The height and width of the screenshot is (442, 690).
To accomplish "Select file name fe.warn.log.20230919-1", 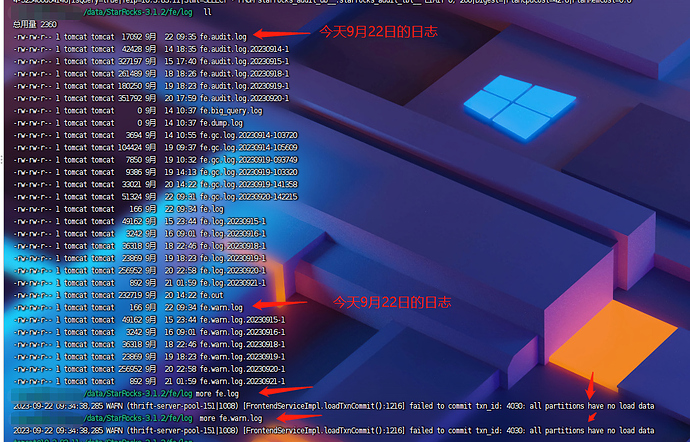I will 242,357.
